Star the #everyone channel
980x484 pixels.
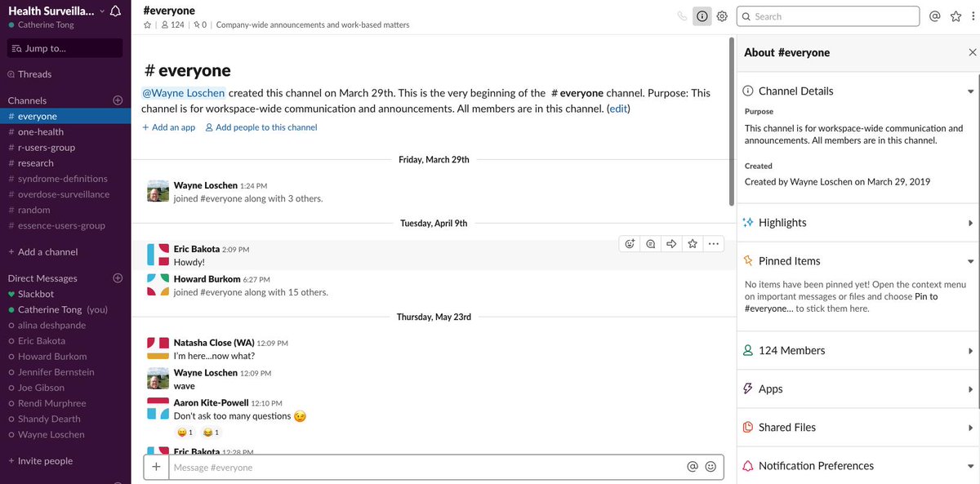(148, 25)
